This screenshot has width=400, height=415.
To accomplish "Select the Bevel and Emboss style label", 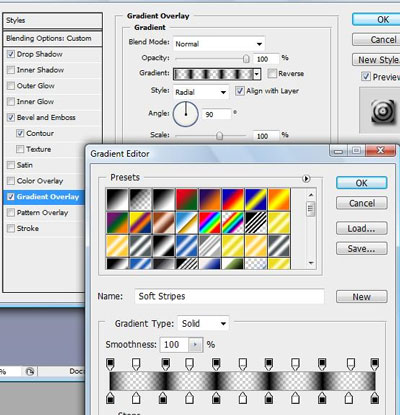I will 46,117.
